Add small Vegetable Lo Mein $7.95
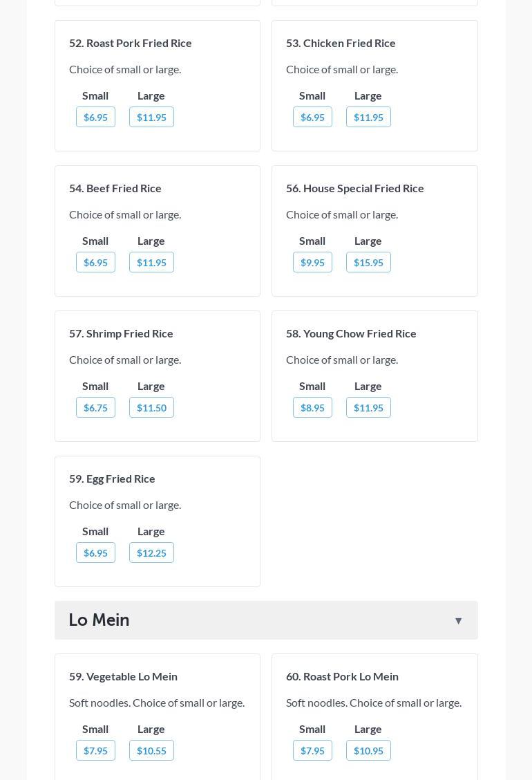 [x=95, y=751]
